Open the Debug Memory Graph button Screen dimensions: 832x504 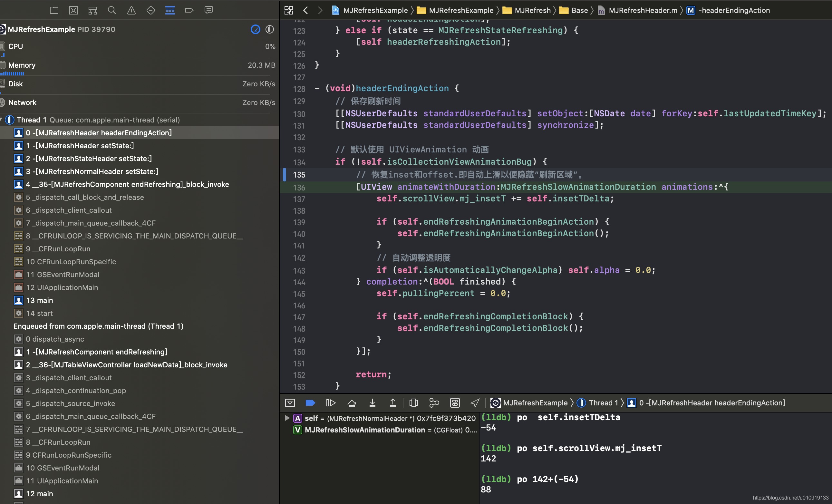click(434, 403)
